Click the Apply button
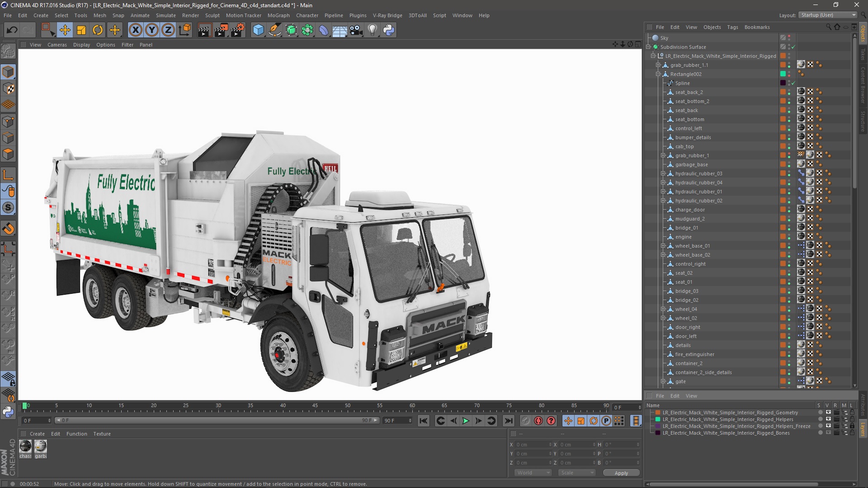The height and width of the screenshot is (488, 868). coord(621,473)
